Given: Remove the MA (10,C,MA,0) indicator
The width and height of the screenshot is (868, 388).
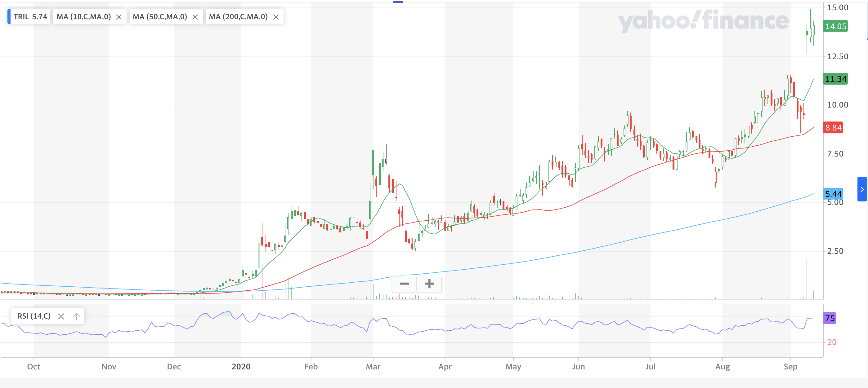Looking at the screenshot, I should [x=119, y=17].
